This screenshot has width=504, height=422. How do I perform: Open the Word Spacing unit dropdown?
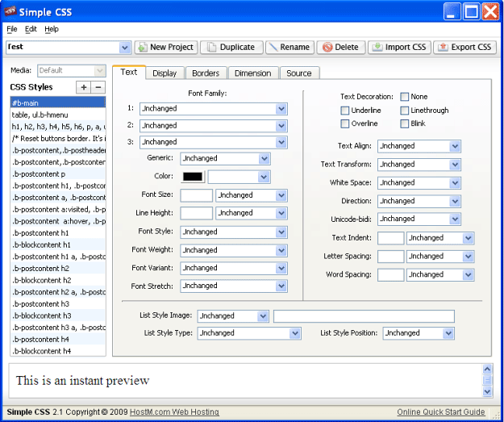468,275
